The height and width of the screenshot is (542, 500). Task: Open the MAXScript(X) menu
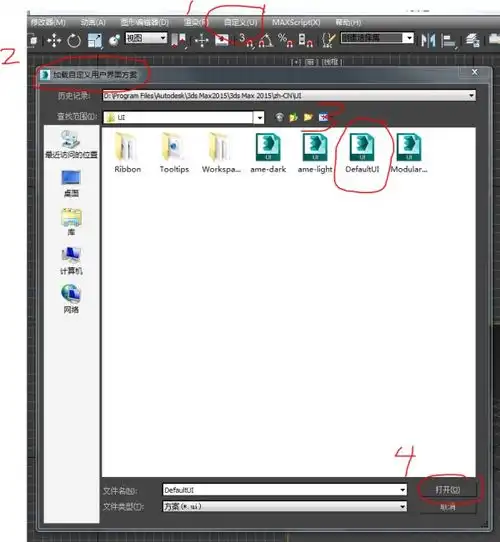tap(296, 22)
